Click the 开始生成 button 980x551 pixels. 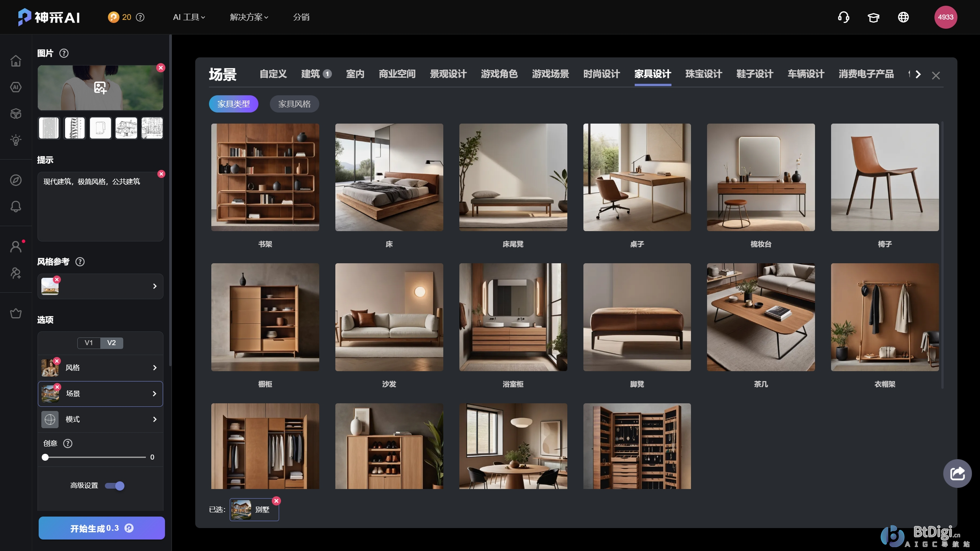tap(101, 528)
